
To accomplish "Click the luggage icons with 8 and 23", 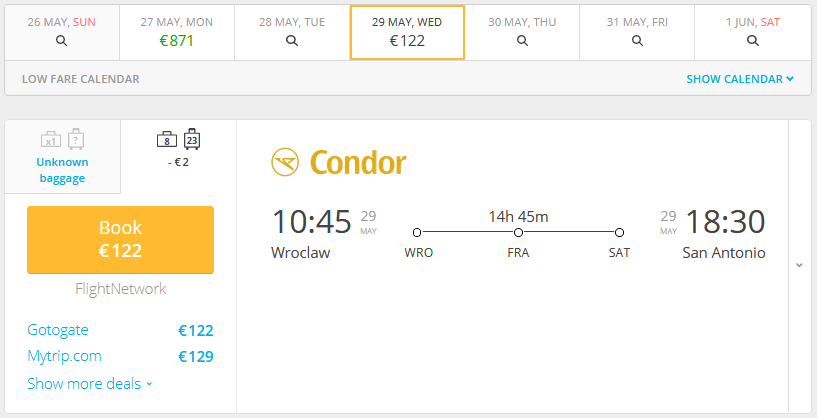I will point(179,139).
